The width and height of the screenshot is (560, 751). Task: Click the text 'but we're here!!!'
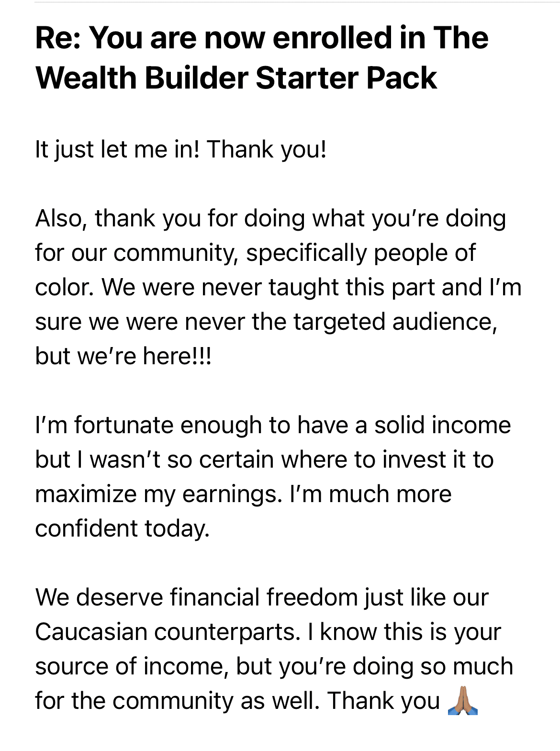pyautogui.click(x=123, y=356)
